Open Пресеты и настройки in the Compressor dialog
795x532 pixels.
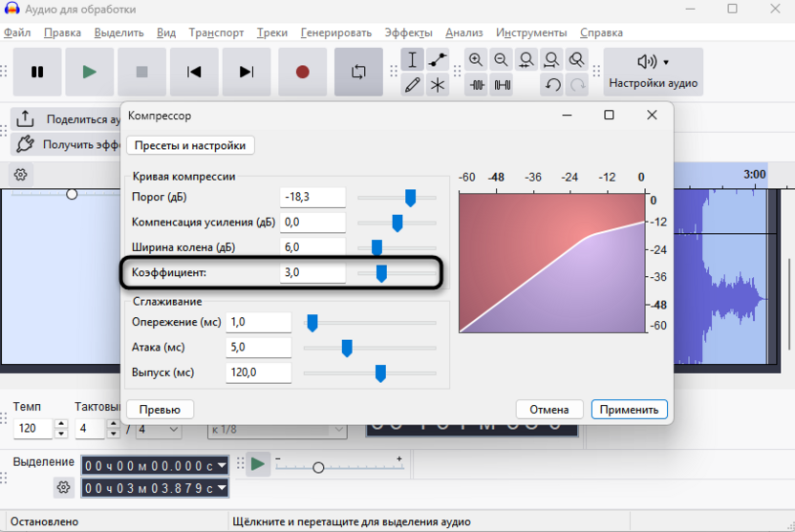(190, 145)
